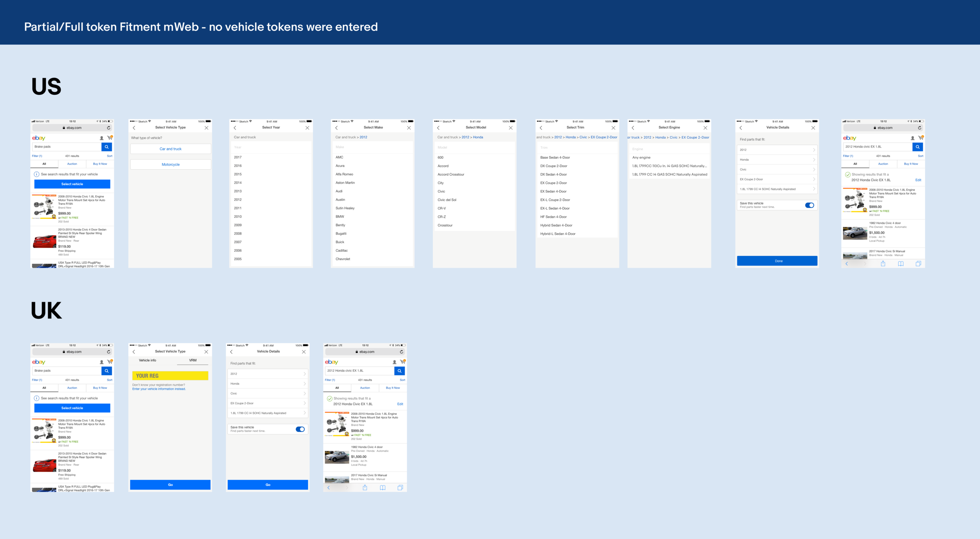
Task: Switch to the Vehicle info tab
Action: pos(147,360)
